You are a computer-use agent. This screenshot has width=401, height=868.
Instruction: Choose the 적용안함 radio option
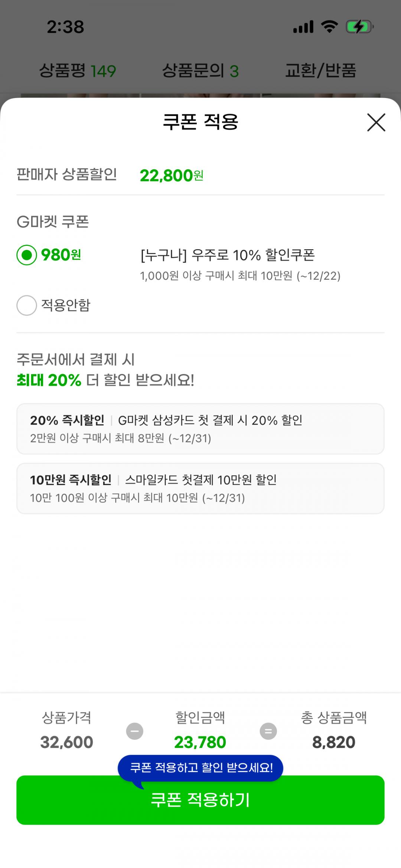pyautogui.click(x=27, y=305)
